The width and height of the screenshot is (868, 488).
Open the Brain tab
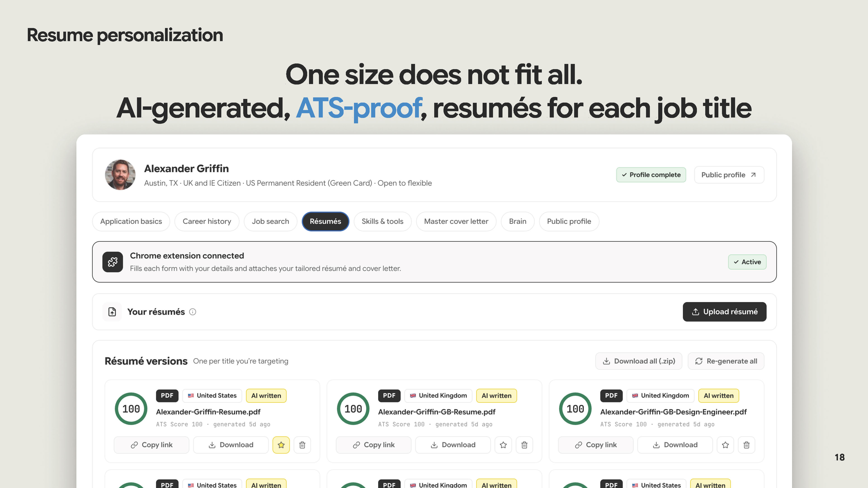[x=518, y=221]
